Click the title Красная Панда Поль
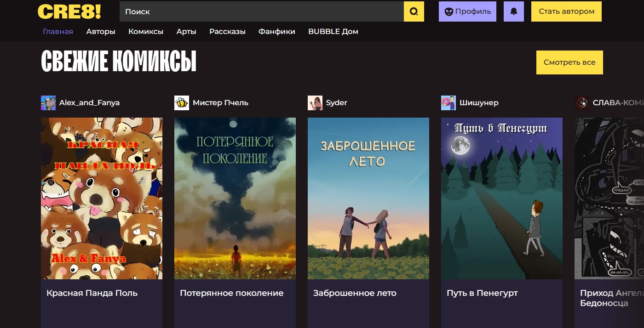The image size is (644, 328). click(x=92, y=293)
